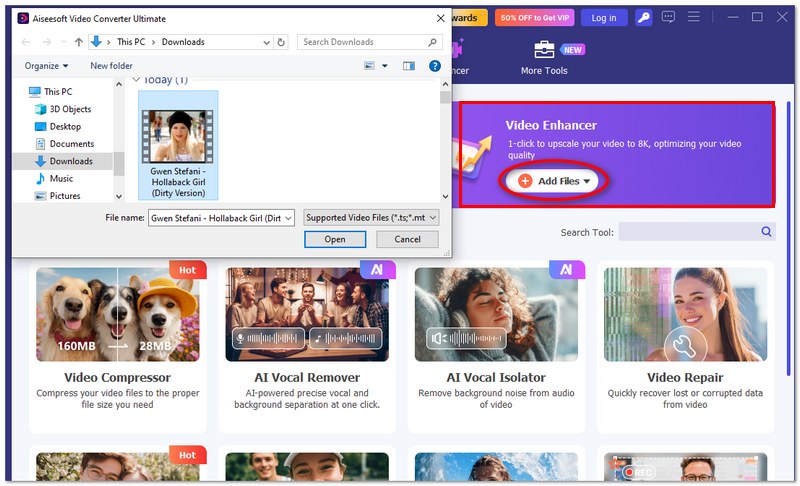
Task: Click the navigation tree scroll up arrow
Action: (x=119, y=84)
